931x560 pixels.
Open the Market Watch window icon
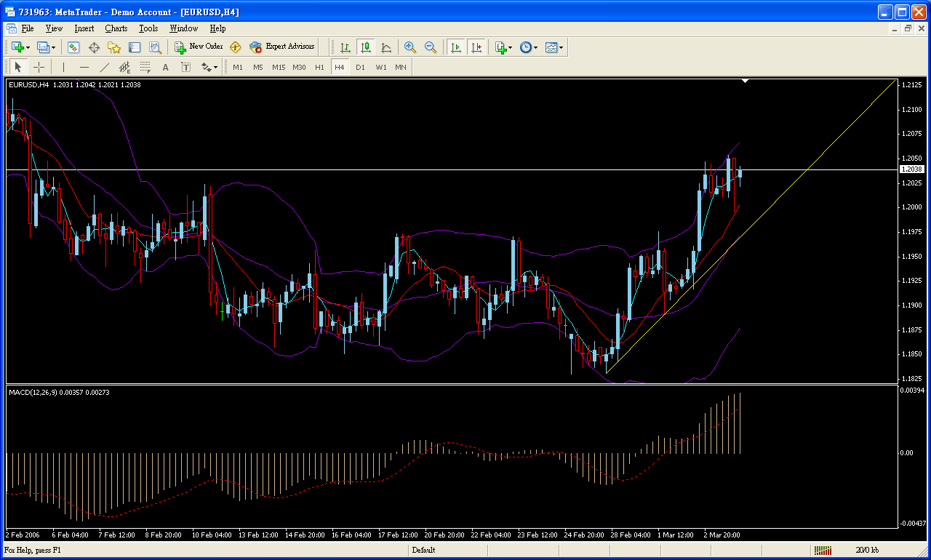tap(73, 47)
